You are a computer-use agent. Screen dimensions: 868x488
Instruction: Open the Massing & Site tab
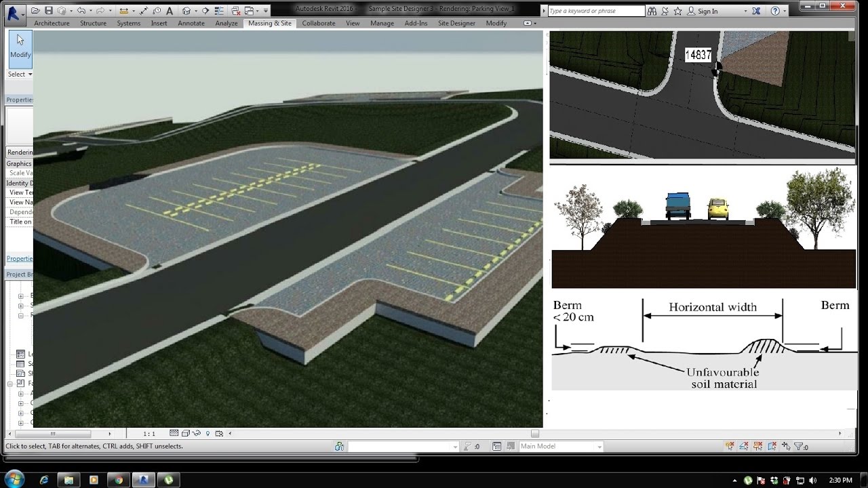pos(270,23)
